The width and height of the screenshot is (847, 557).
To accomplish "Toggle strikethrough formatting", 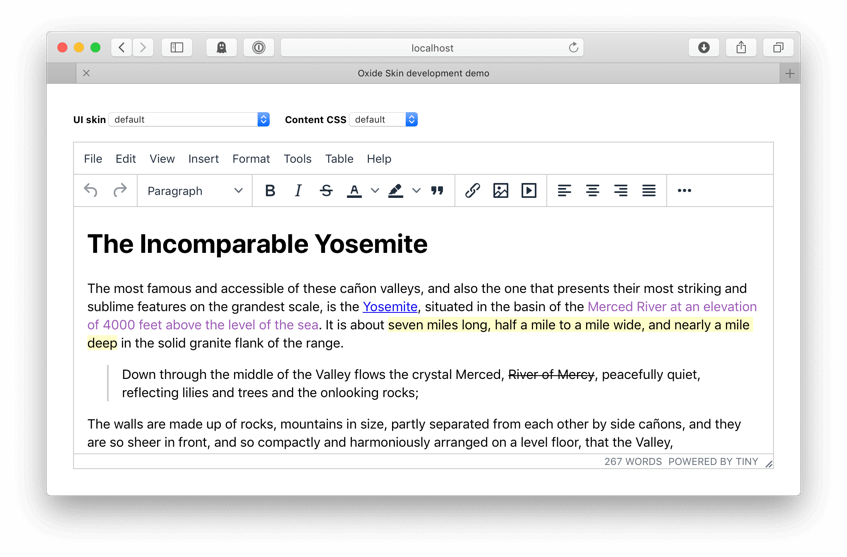I will click(326, 191).
